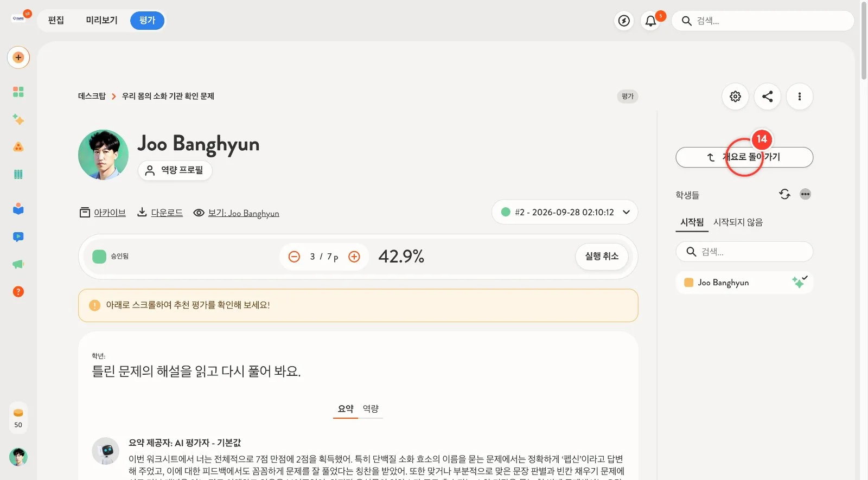Viewport: 868px width, 480px height.
Task: Click Joo Banghyun's profile photo
Action: point(103,155)
